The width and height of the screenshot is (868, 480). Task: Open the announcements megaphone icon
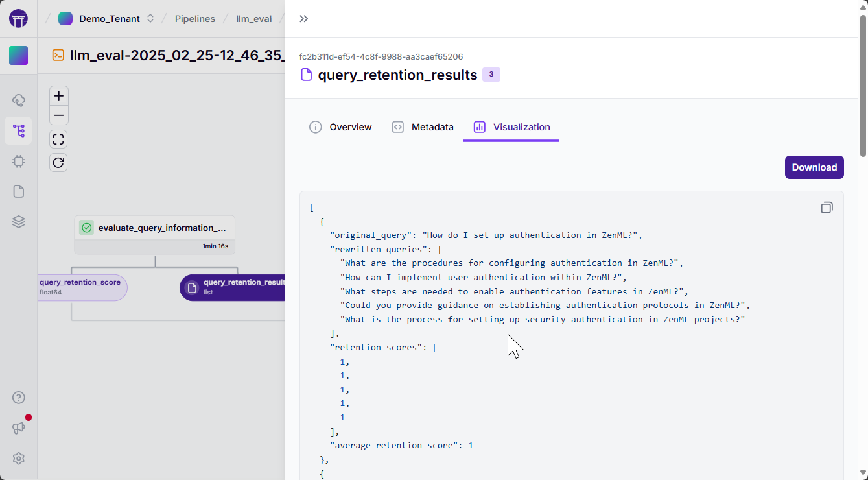18,428
